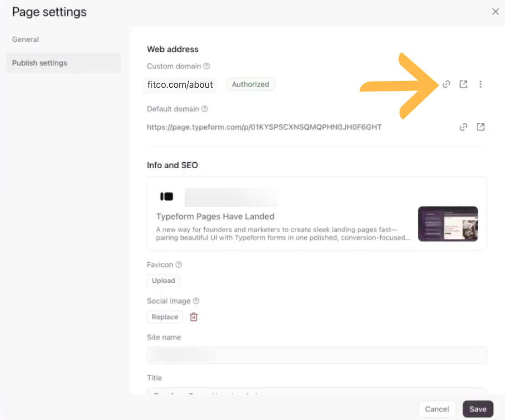Click the SEO preview description text
Screen dimensions: 505x420
(x=283, y=234)
